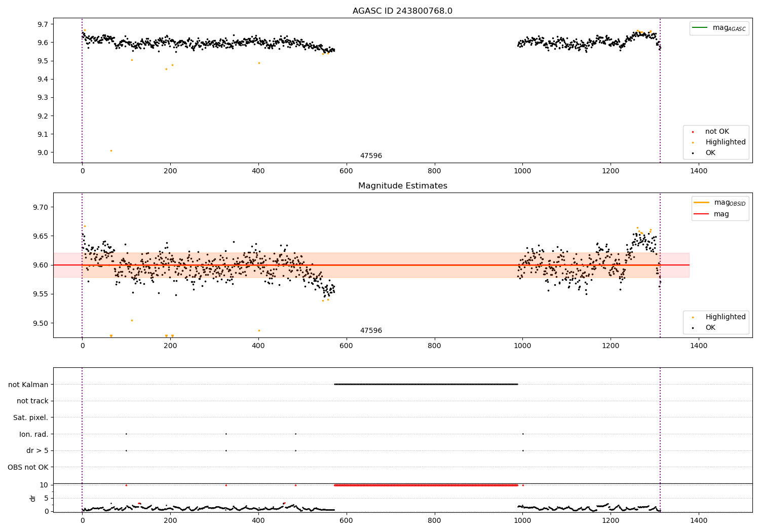Click the 5 tick on the dr axis
This screenshot has width=760, height=532.
tap(46, 498)
